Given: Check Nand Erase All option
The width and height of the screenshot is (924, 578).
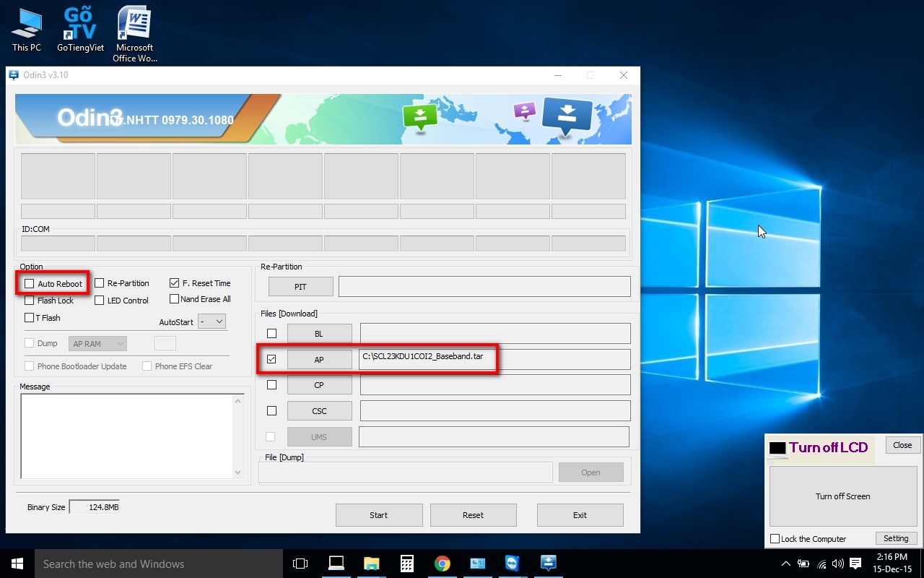Looking at the screenshot, I should (x=175, y=299).
